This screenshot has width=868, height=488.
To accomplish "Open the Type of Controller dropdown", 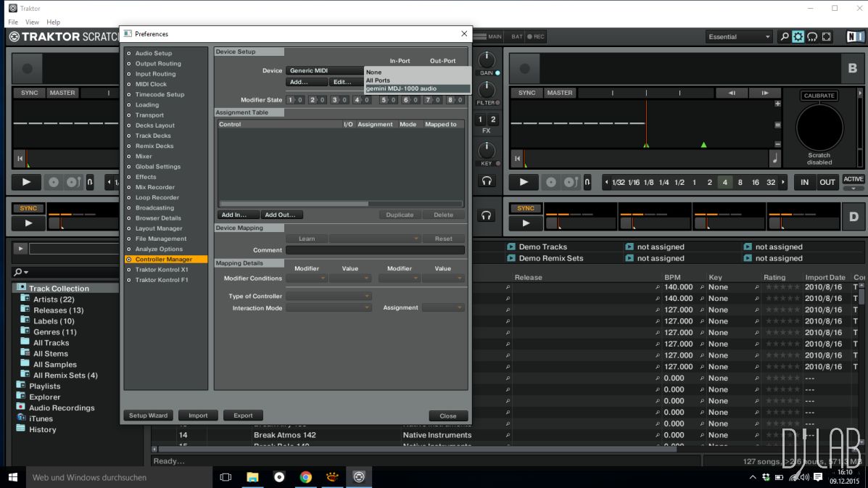I will point(328,296).
